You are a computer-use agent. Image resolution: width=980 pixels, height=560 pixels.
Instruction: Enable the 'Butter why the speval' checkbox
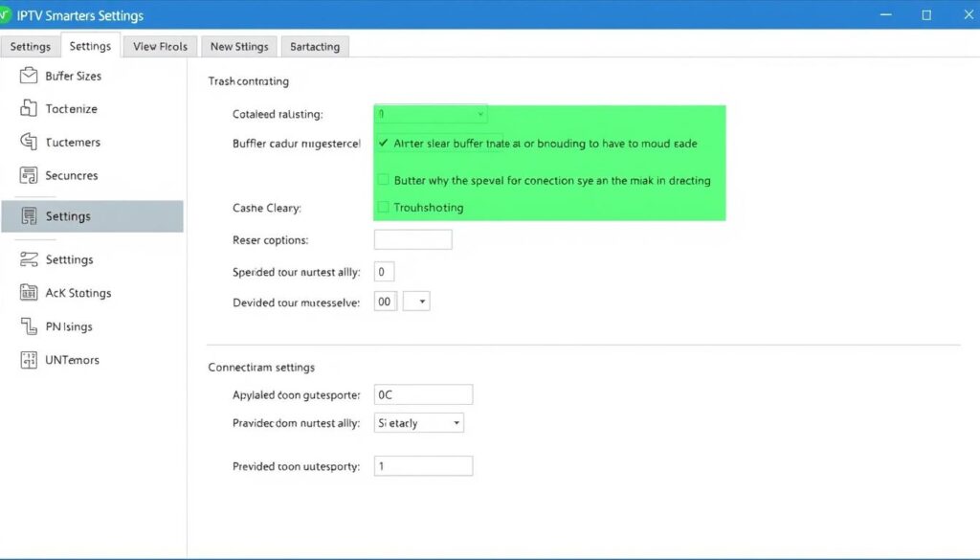point(383,179)
